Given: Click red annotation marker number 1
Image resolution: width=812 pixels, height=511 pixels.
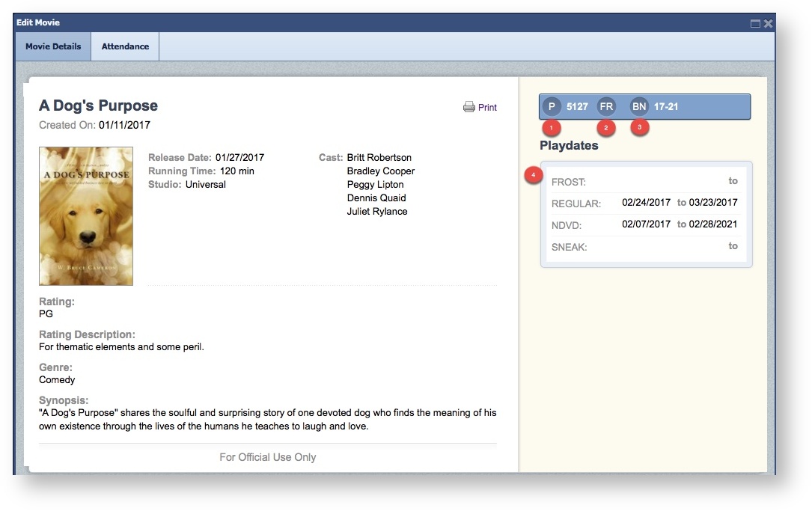Looking at the screenshot, I should pyautogui.click(x=551, y=127).
